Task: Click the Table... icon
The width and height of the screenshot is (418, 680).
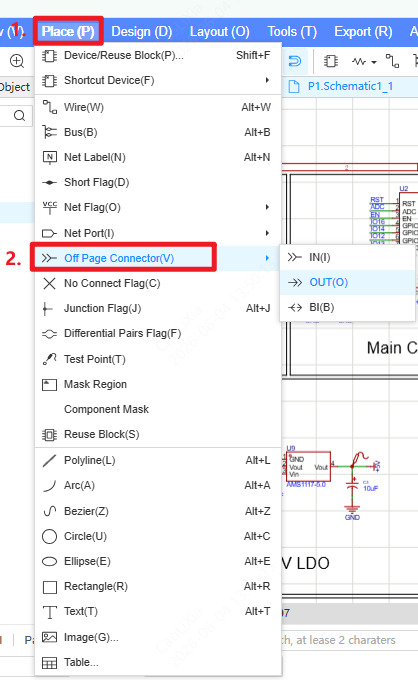Action: tap(49, 663)
